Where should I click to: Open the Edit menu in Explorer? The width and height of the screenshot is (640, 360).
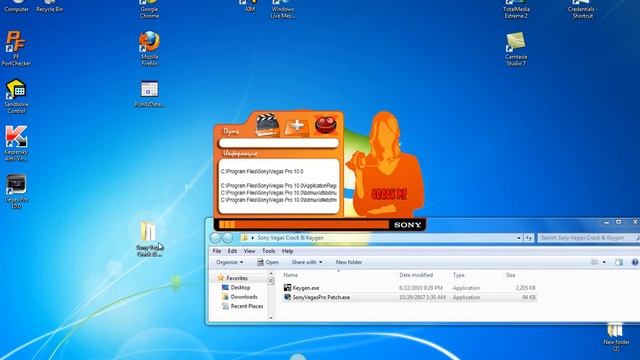(x=232, y=251)
